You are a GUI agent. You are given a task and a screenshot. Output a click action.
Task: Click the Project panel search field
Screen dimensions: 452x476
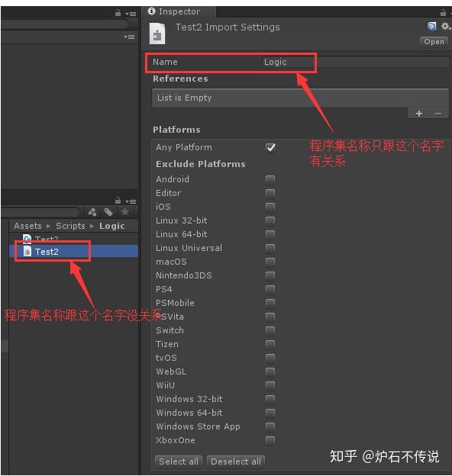pos(40,211)
